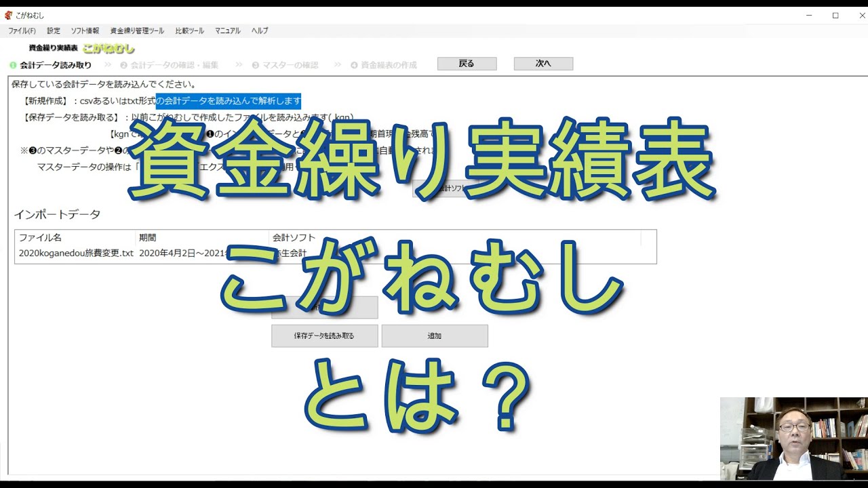
Task: Click the 保存データを読み取る button
Action: click(x=324, y=335)
